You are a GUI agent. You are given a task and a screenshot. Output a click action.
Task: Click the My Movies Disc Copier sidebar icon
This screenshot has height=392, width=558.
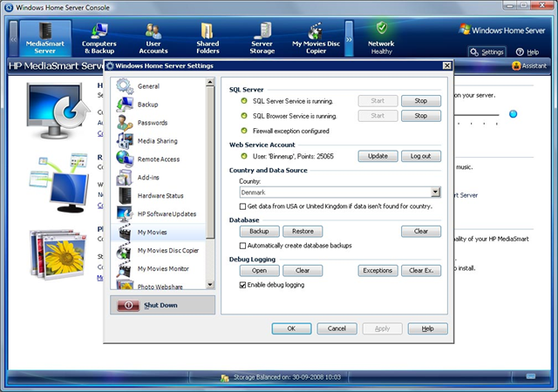[124, 250]
